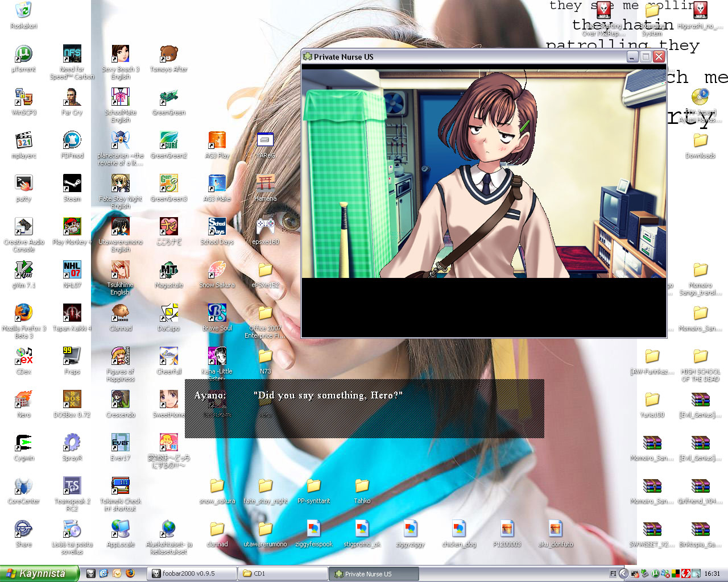Click the FI language indicator in tray
728x582 pixels.
click(613, 574)
